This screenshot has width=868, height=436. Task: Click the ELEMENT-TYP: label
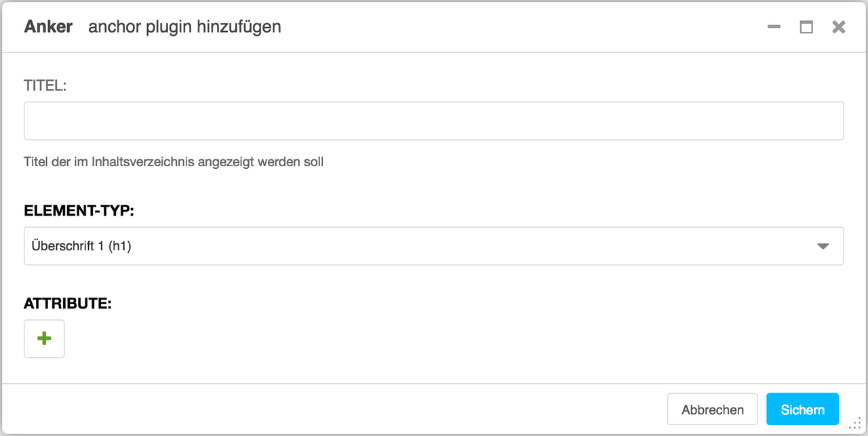(79, 211)
